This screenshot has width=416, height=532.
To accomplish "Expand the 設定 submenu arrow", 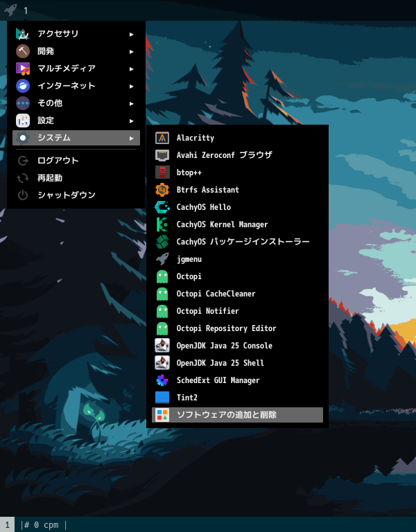I will pyautogui.click(x=132, y=121).
